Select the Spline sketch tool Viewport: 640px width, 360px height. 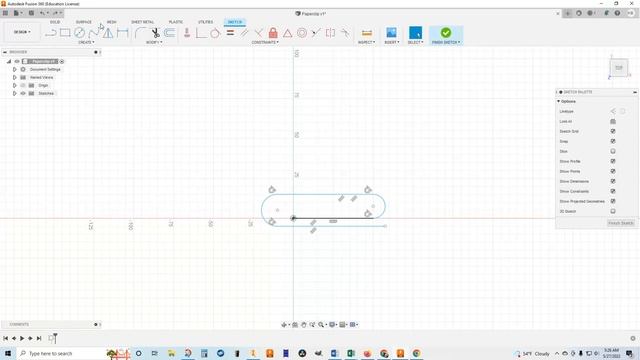tap(93, 33)
